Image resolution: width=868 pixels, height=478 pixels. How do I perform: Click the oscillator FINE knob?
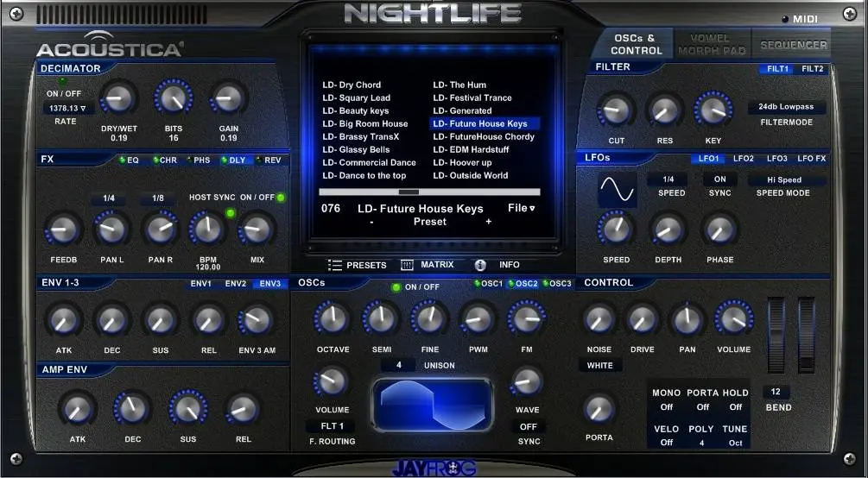pyautogui.click(x=429, y=319)
